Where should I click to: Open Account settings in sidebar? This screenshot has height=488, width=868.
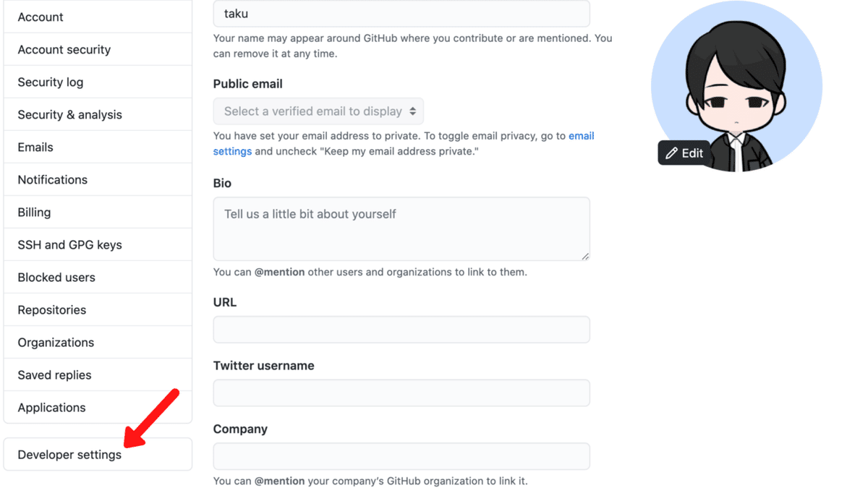pyautogui.click(x=41, y=17)
